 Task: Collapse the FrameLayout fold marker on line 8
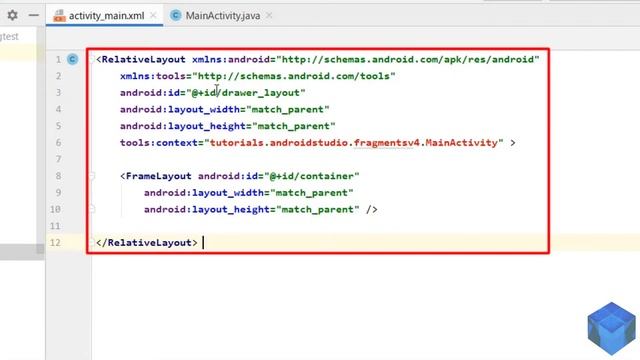92,176
